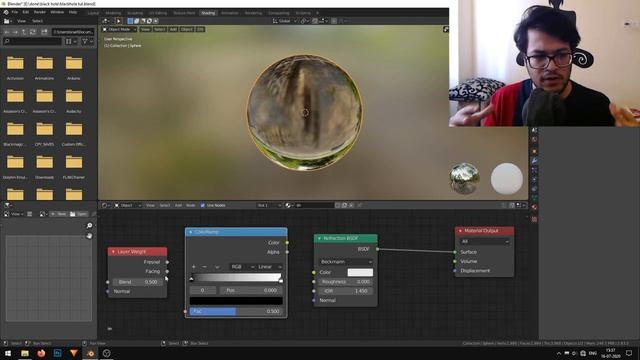Click the ColorRamp black color swatch
This screenshot has height=360, width=640.
point(236,301)
